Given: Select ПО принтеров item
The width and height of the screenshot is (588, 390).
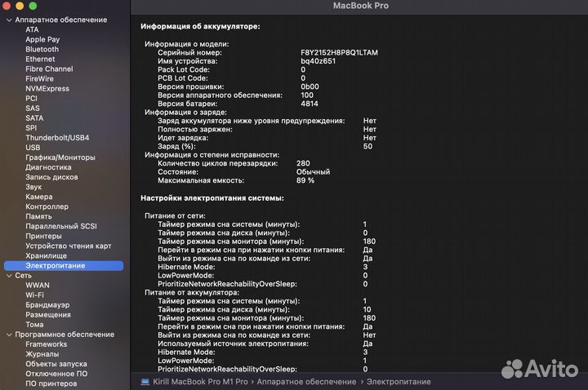Looking at the screenshot, I should 51,383.
